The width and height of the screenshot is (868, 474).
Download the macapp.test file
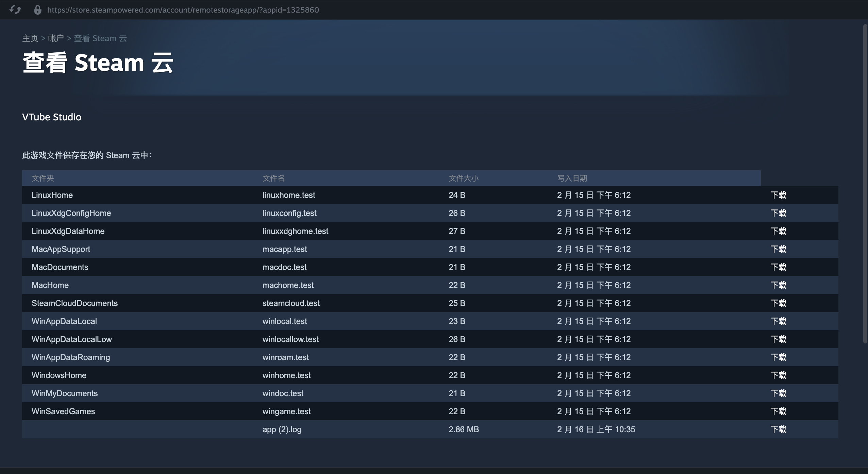click(x=778, y=249)
